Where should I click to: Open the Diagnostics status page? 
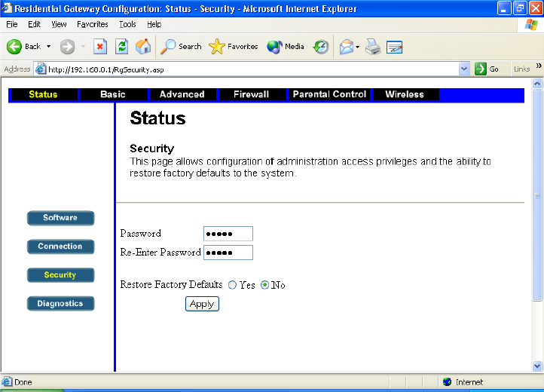[x=60, y=304]
